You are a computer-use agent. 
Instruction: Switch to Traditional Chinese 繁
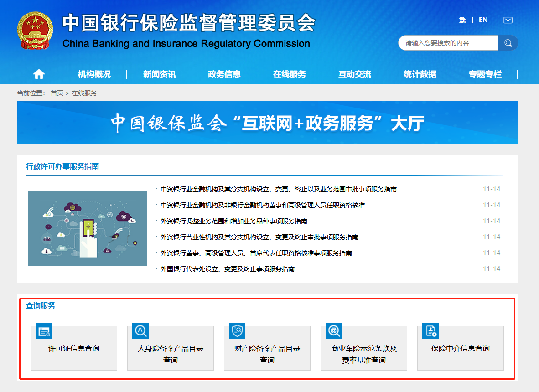click(x=462, y=20)
